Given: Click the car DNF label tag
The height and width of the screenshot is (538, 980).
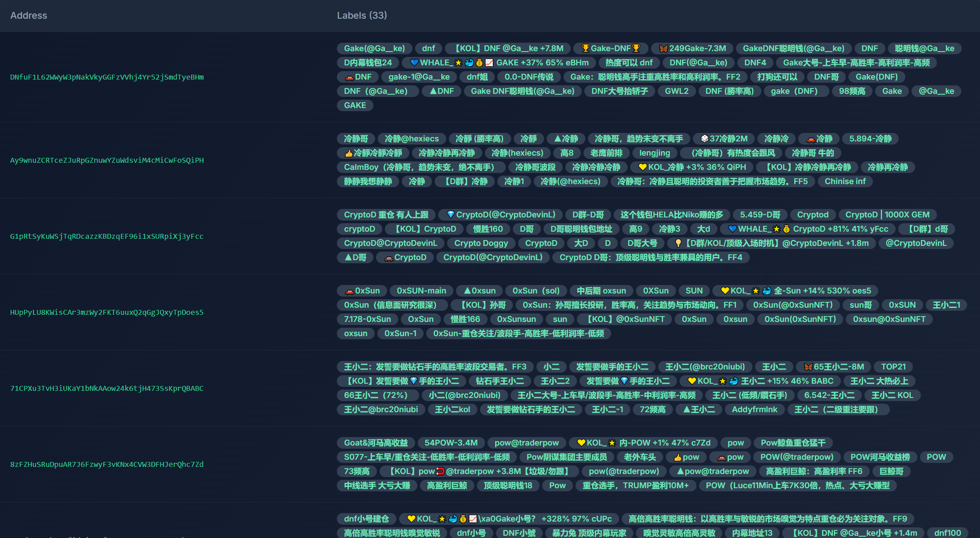Looking at the screenshot, I should tap(358, 77).
